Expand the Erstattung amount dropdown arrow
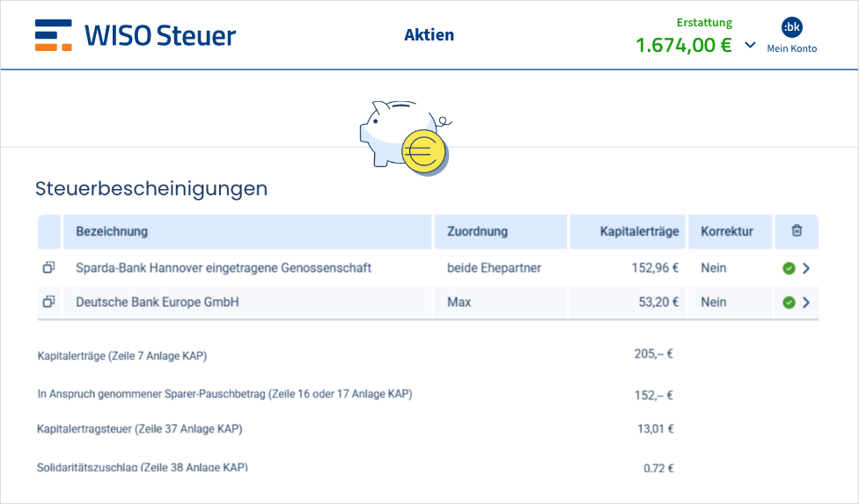Image resolution: width=859 pixels, height=504 pixels. [x=750, y=45]
